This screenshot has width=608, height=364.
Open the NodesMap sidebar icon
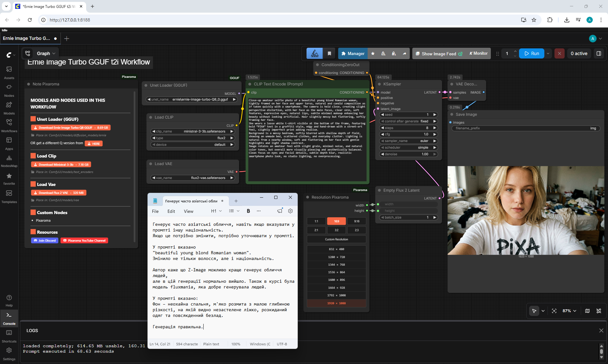point(9,161)
